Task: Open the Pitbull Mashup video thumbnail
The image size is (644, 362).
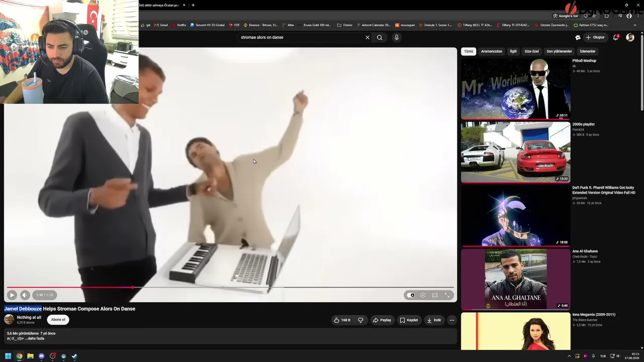Action: (516, 88)
